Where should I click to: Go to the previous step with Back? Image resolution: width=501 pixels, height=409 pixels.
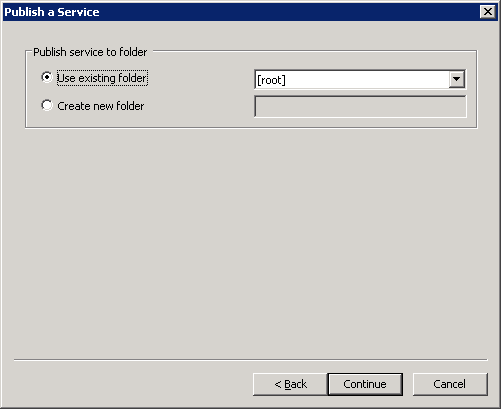(x=290, y=384)
